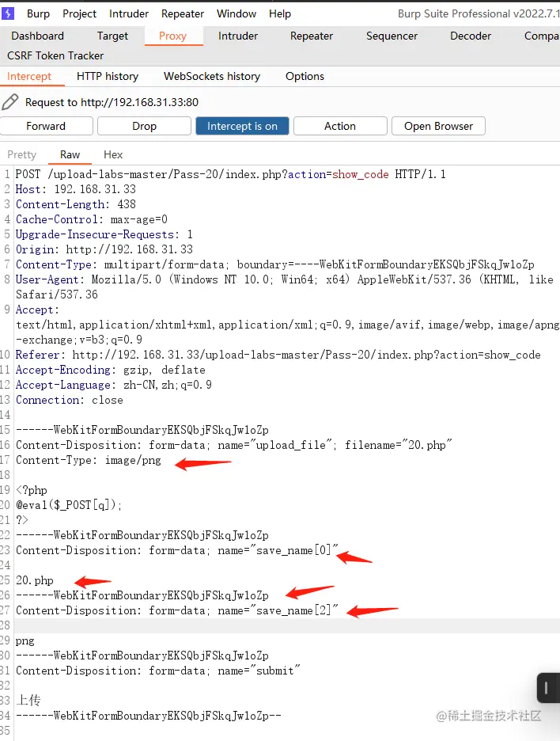Click the 上传 value line
560x741 pixels.
(x=28, y=700)
